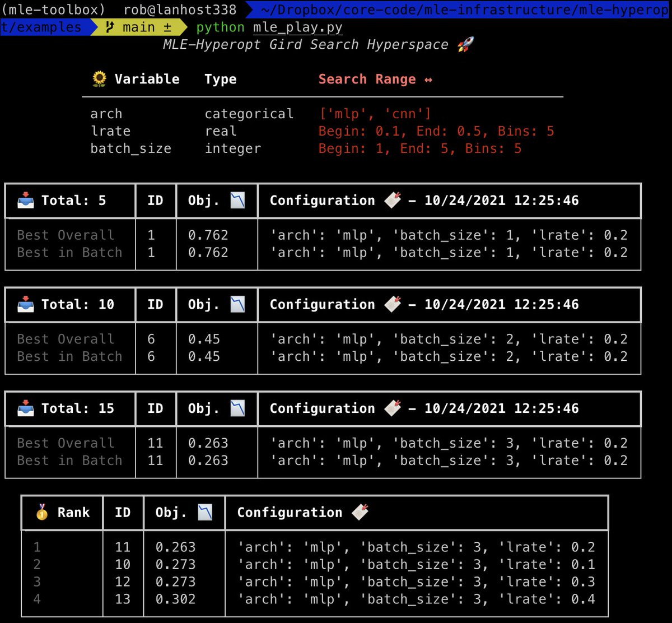Image resolution: width=672 pixels, height=623 pixels.
Task: Click the sunflower emoji beside Variable header
Action: 99,79
